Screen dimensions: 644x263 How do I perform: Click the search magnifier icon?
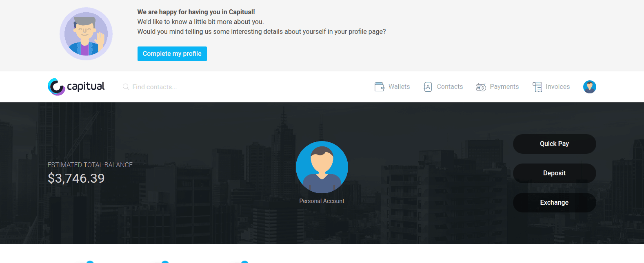[x=126, y=87]
